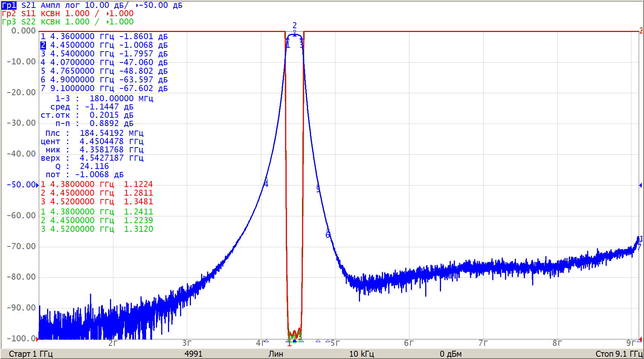This screenshot has width=644, height=359.
Task: Open the 4991 sweep points field
Action: tap(193, 354)
